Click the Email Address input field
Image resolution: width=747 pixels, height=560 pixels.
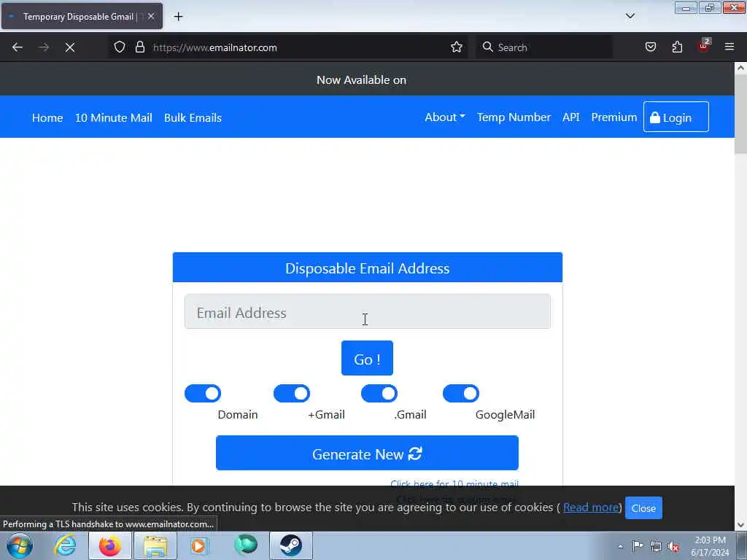coord(368,312)
